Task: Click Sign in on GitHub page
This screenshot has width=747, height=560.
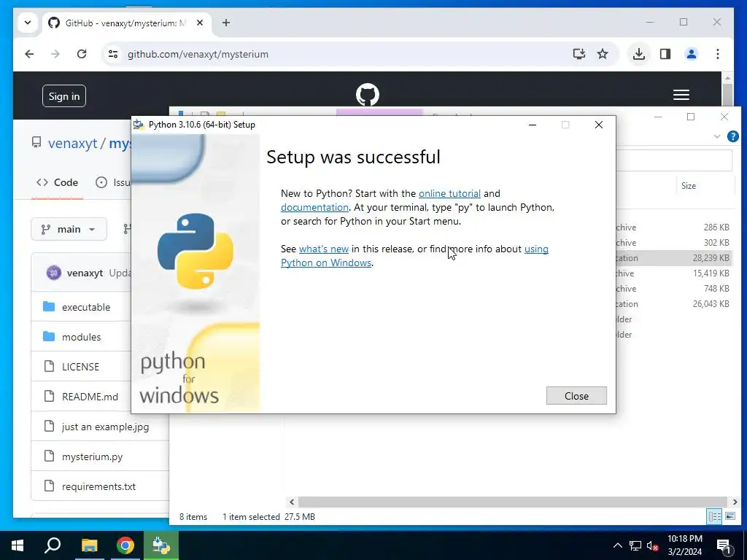Action: (64, 96)
